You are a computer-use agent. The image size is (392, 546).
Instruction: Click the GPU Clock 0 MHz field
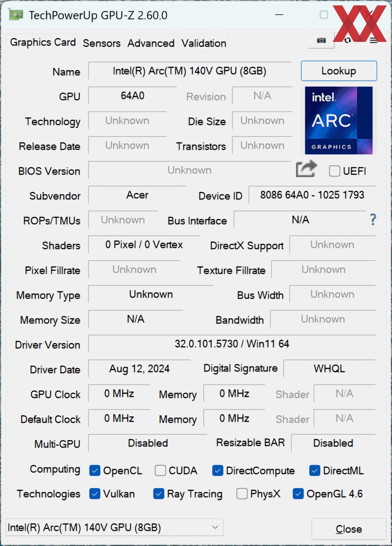pos(119,393)
